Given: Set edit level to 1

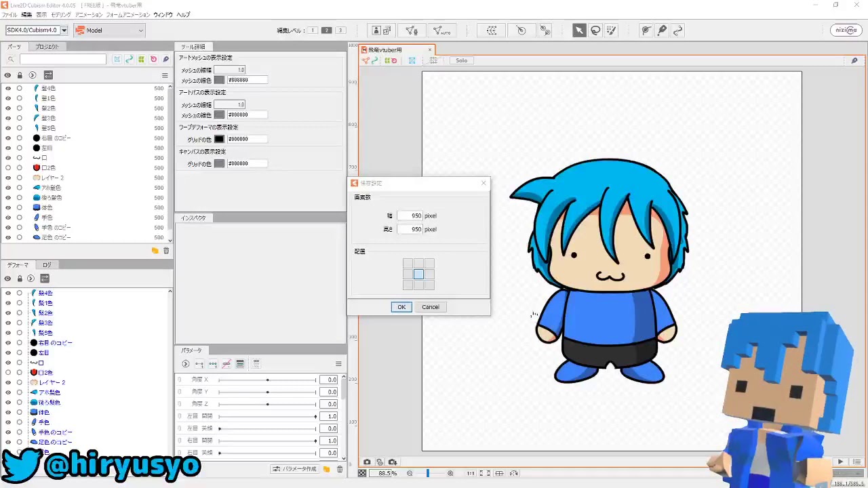Looking at the screenshot, I should point(313,30).
